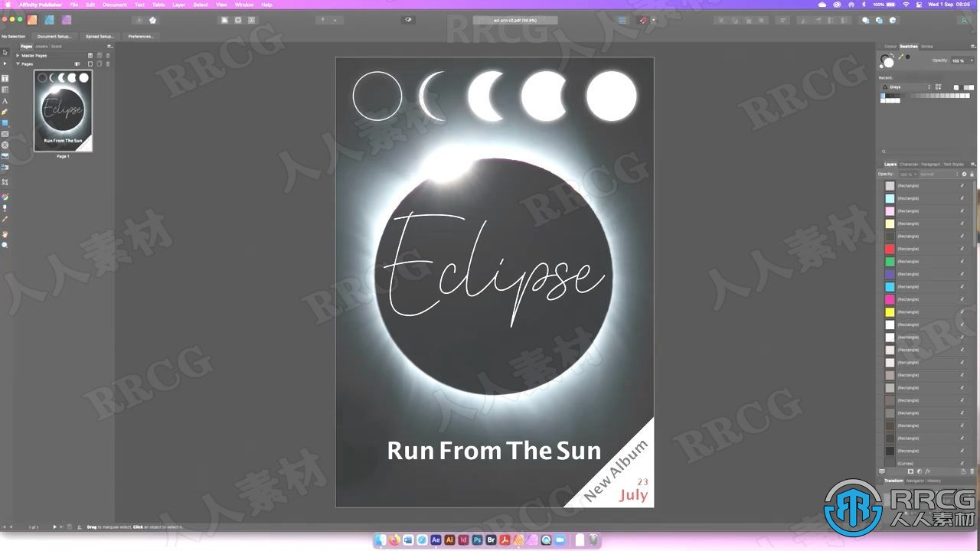Select the Frame Text tool
980x551 pixels.
[5, 79]
